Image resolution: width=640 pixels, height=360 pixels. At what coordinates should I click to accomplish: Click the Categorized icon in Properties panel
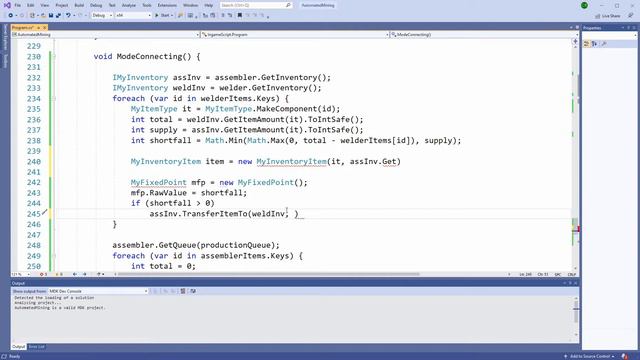587,44
